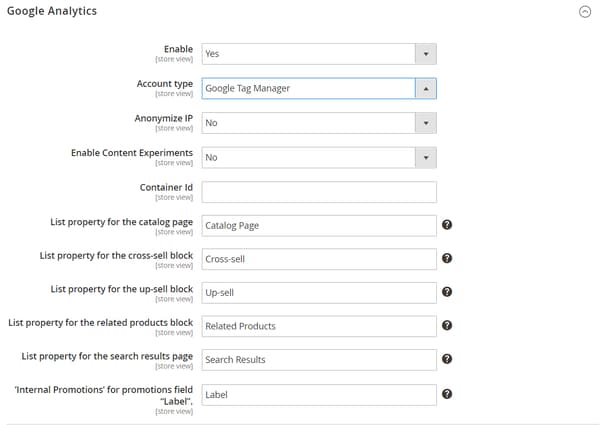Click the Up-sell input field
The width and height of the screenshot is (600, 425).
(319, 293)
